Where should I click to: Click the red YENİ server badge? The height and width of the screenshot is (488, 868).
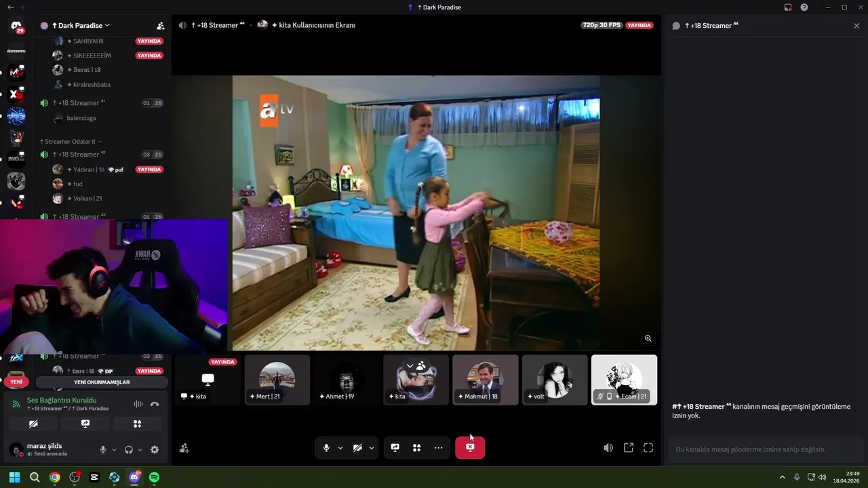[16, 382]
